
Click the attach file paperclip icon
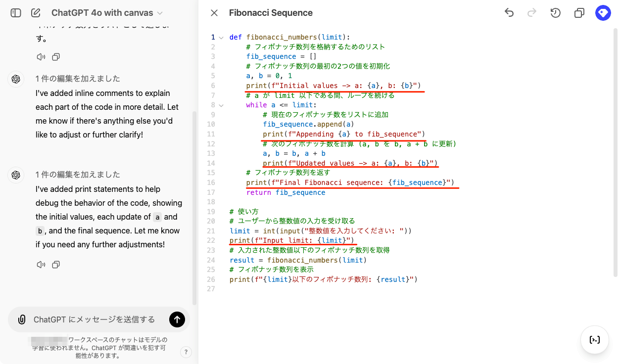click(22, 319)
